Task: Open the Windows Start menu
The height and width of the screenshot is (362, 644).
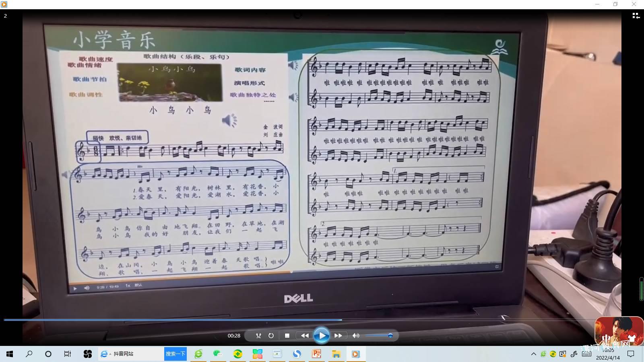Action: [x=10, y=354]
